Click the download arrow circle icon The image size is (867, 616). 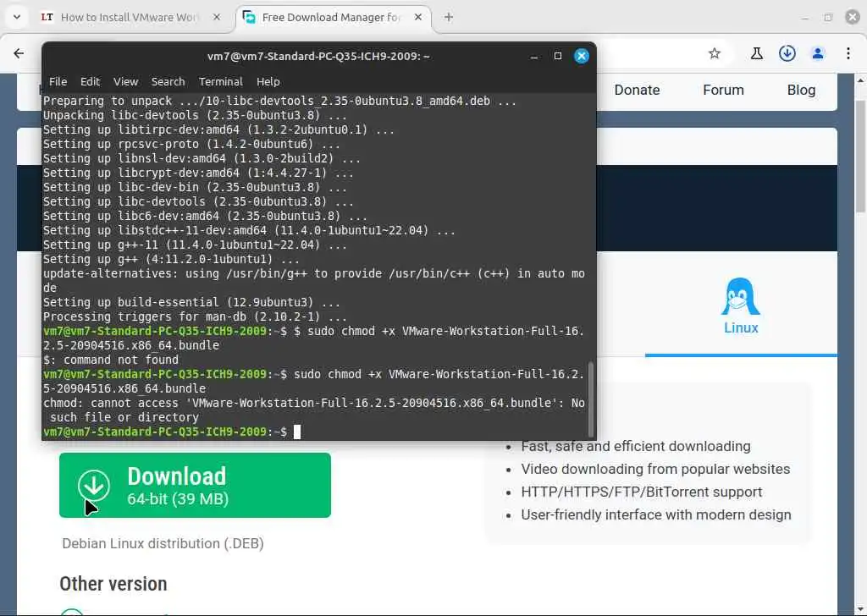coord(94,485)
